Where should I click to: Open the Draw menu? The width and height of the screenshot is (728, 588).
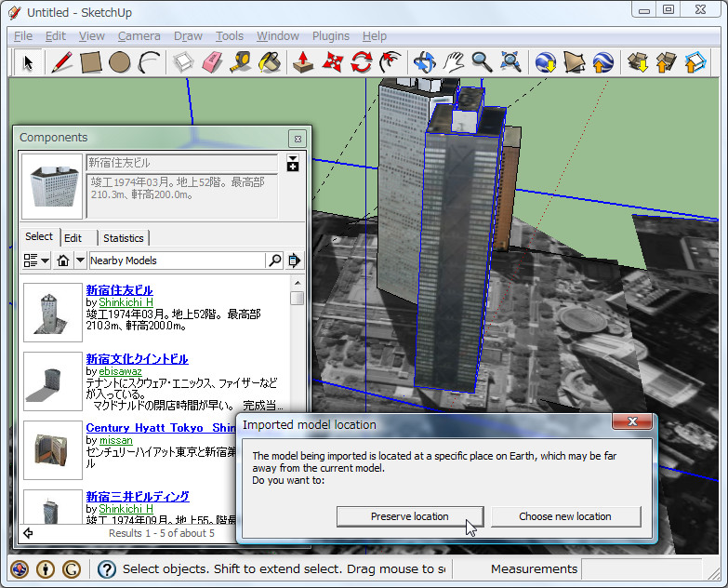188,36
